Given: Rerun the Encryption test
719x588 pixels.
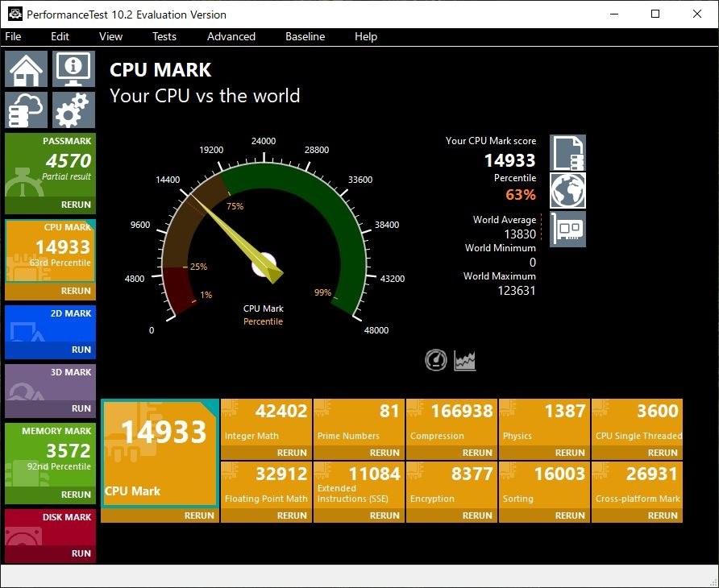Looking at the screenshot, I should (451, 516).
